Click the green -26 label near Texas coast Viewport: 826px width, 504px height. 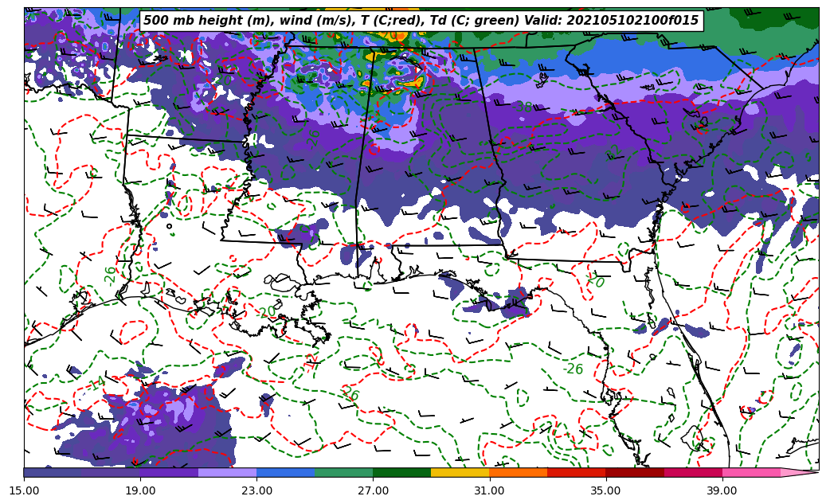[110, 275]
